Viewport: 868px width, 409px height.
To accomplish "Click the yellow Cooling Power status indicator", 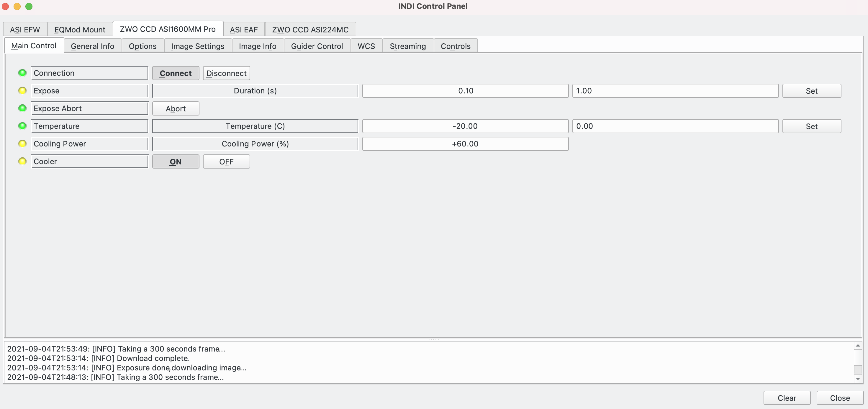I will point(22,143).
